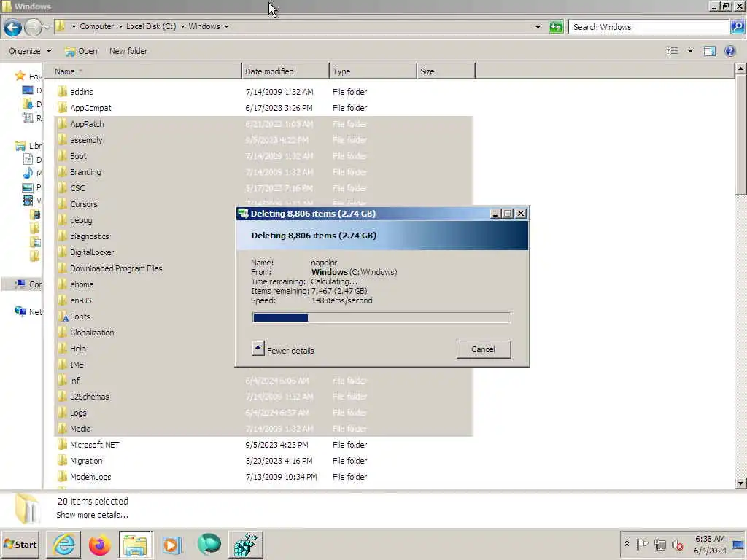Screen dimensions: 747x560
Task: Click the muted volume tray icon
Action: (677, 544)
